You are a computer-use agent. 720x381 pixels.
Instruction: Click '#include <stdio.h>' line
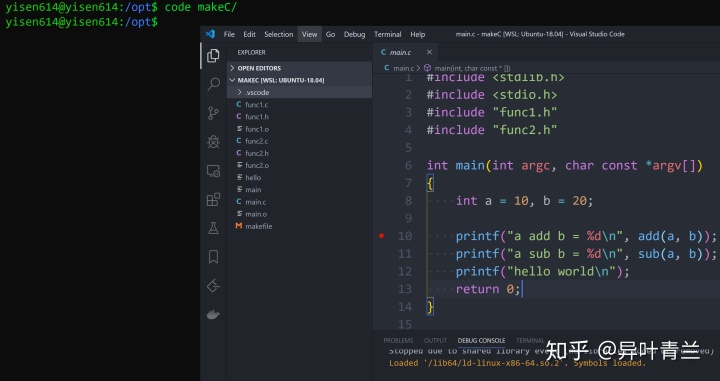(492, 95)
